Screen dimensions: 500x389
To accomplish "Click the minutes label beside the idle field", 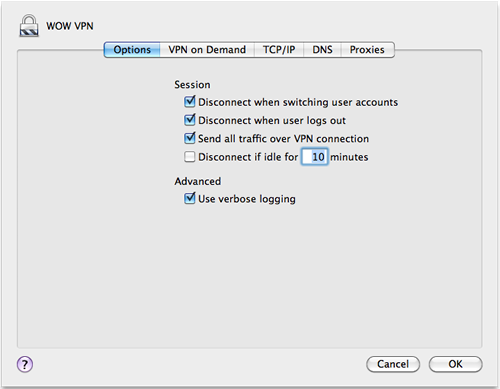I will [349, 157].
